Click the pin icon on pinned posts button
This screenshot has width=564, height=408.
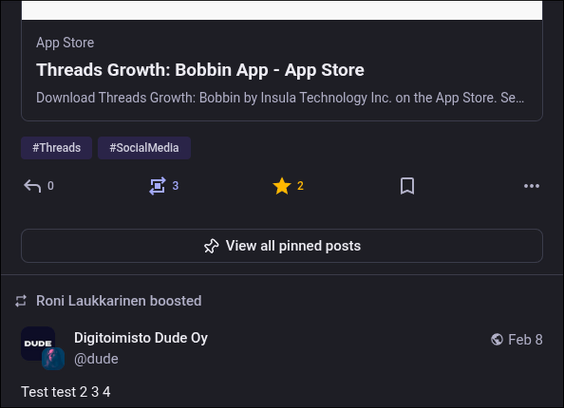[x=212, y=246]
